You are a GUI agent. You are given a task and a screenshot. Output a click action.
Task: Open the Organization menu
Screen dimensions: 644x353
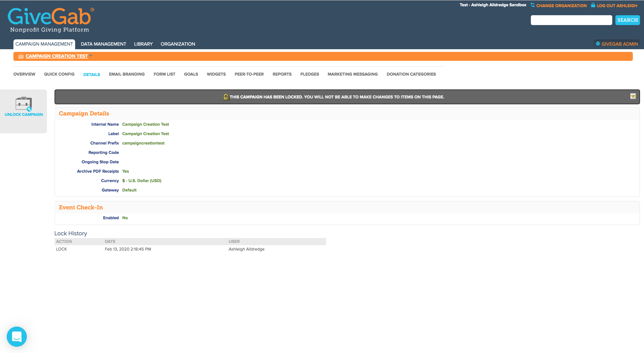tap(178, 44)
